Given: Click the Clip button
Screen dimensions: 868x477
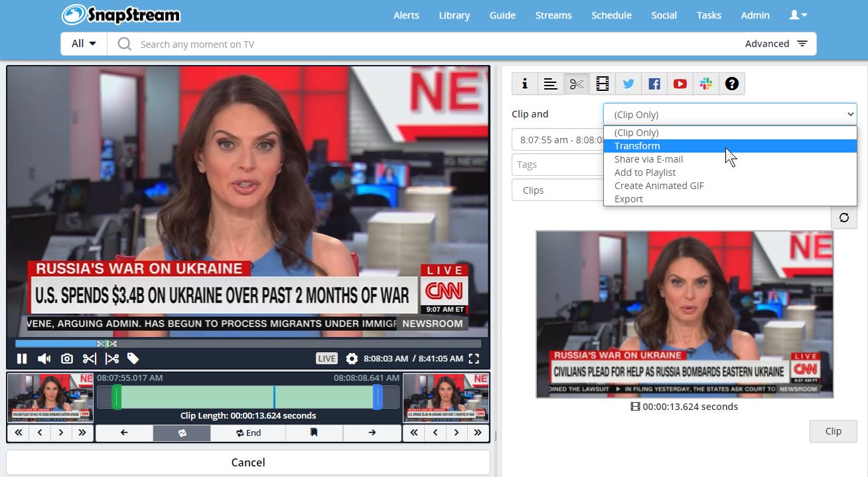Looking at the screenshot, I should point(833,431).
